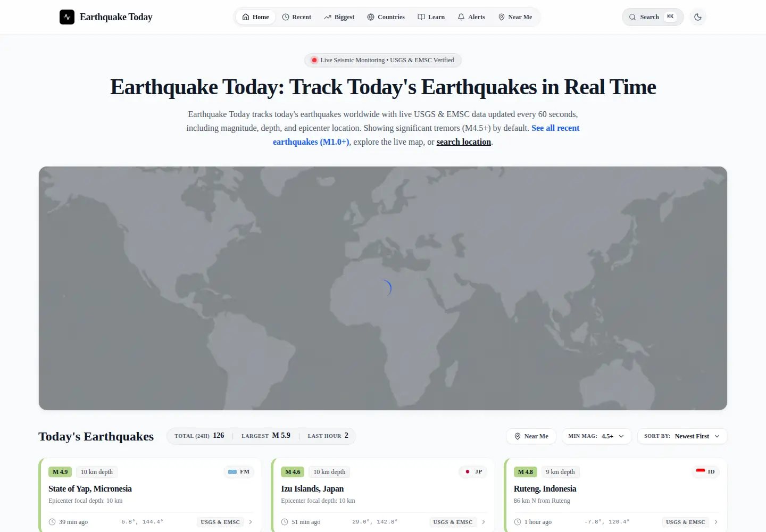
Task: Click the 'Last Hour 2' statistic
Action: pos(328,436)
